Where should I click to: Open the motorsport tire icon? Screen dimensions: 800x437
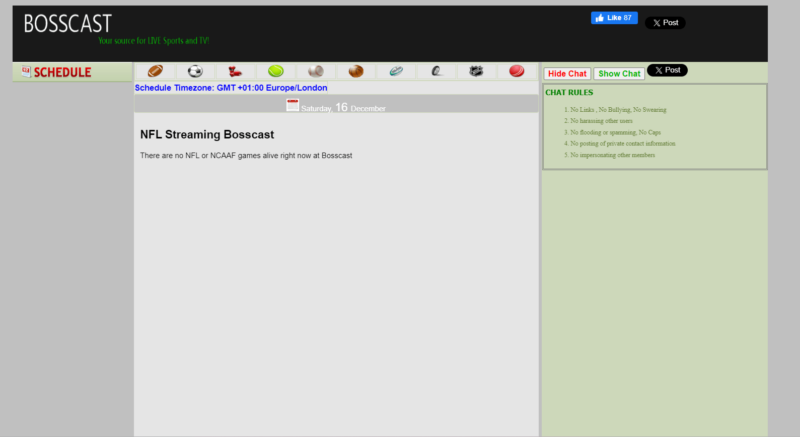tap(436, 71)
